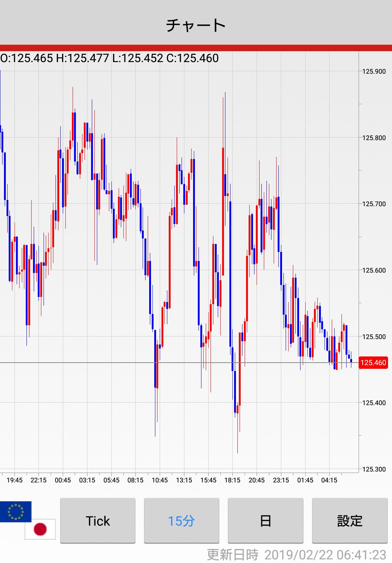Image resolution: width=392 pixels, height=563 pixels.
Task: Tap the Japan flag icon
Action: tap(40, 529)
